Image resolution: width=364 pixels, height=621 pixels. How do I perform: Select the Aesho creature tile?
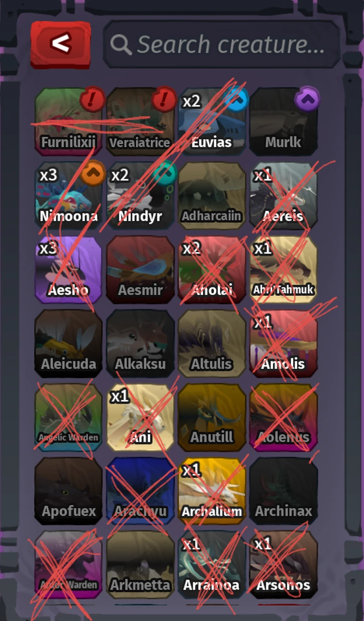coord(68,269)
